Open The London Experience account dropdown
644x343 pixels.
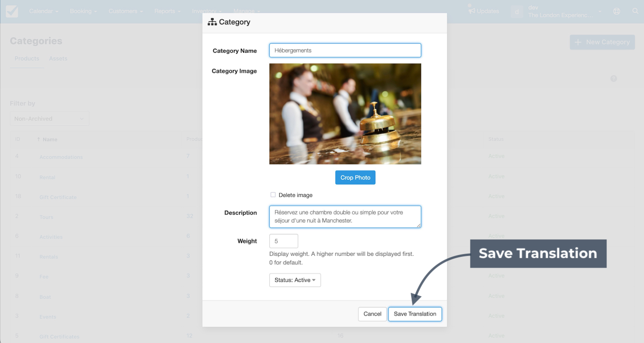565,11
